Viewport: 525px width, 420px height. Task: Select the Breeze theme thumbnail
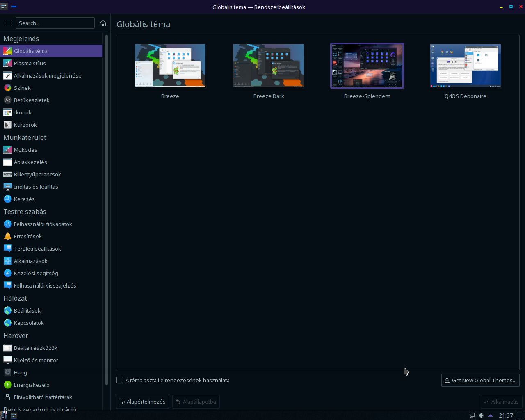click(170, 66)
